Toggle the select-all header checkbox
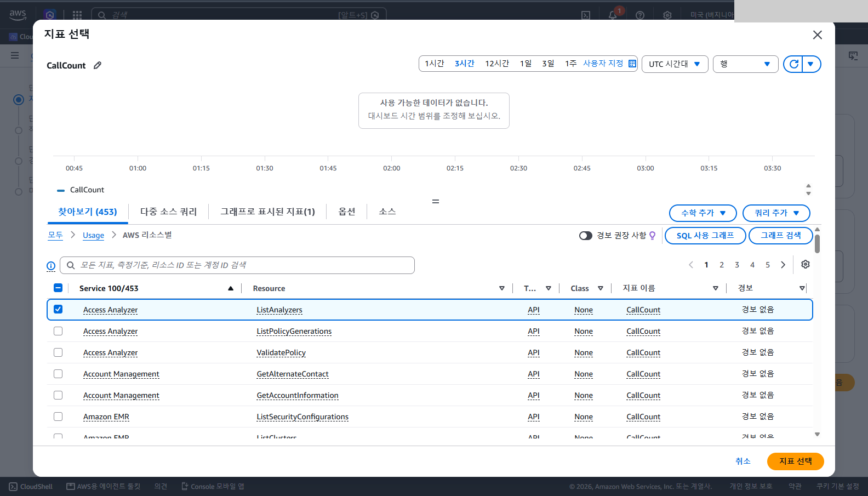868x496 pixels. click(58, 288)
